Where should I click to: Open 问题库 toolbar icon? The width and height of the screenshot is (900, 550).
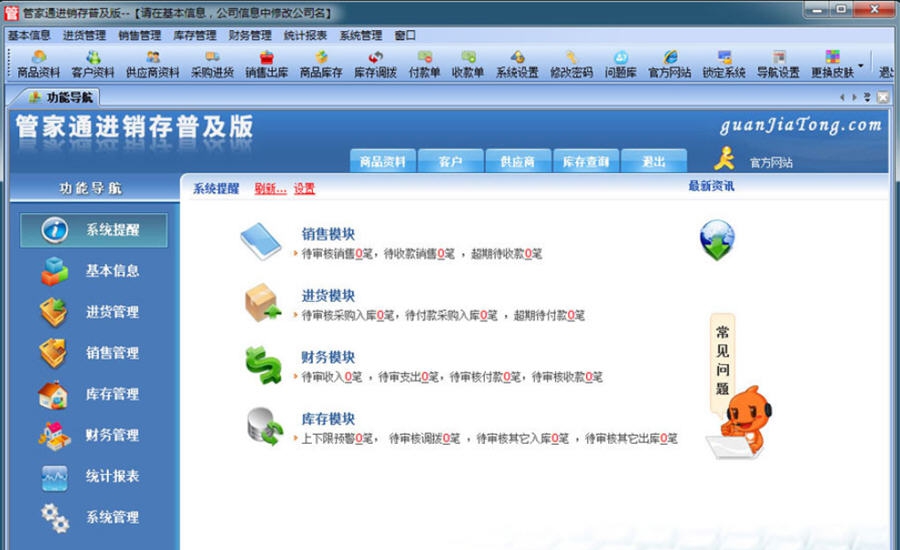[620, 64]
